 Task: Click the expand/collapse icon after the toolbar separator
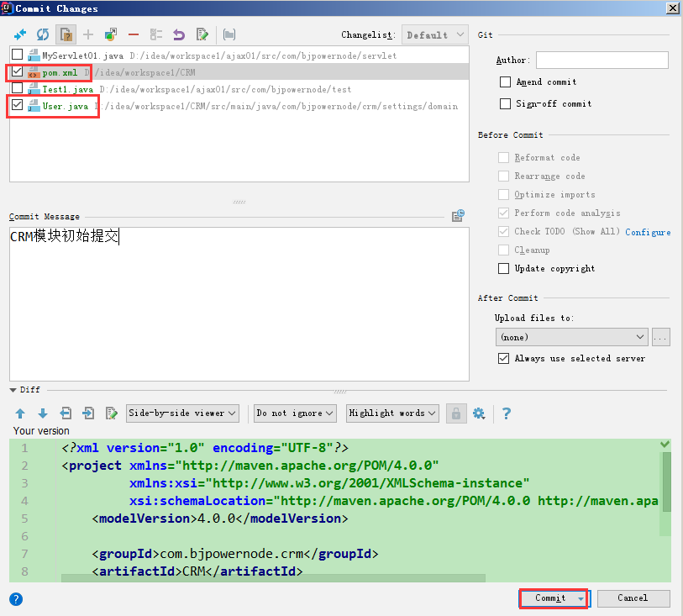229,34
